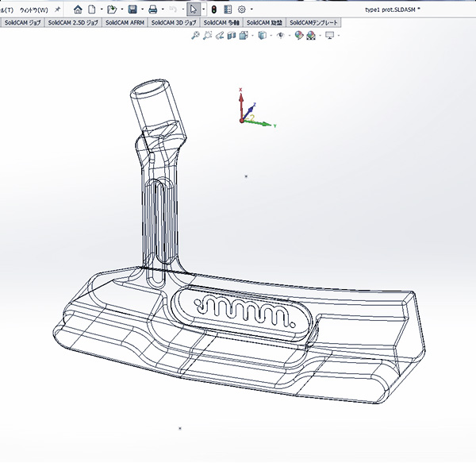Open Edit Appearance color ball
The width and height of the screenshot is (476, 463).
tap(299, 36)
